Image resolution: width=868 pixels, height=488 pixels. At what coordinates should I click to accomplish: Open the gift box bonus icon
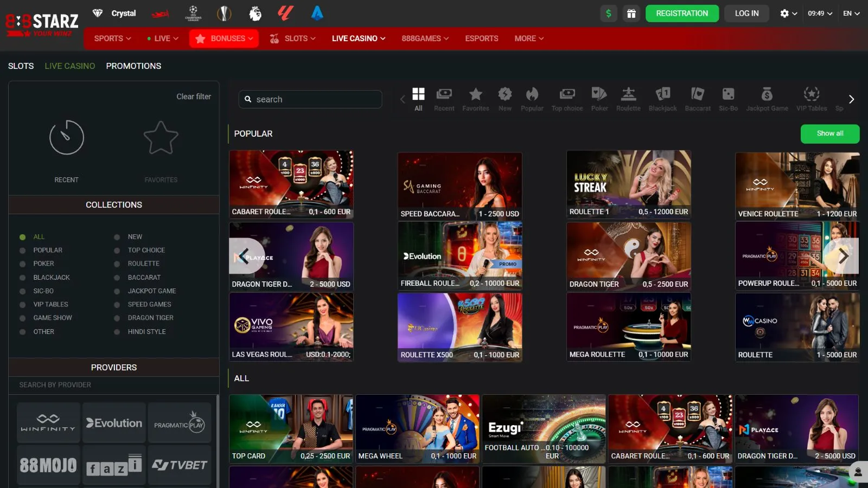pyautogui.click(x=631, y=14)
